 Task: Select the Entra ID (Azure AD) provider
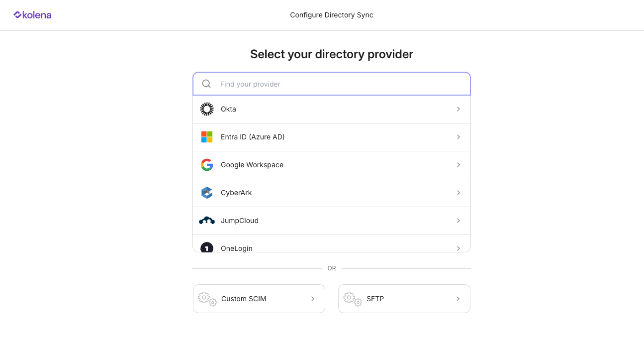332,137
